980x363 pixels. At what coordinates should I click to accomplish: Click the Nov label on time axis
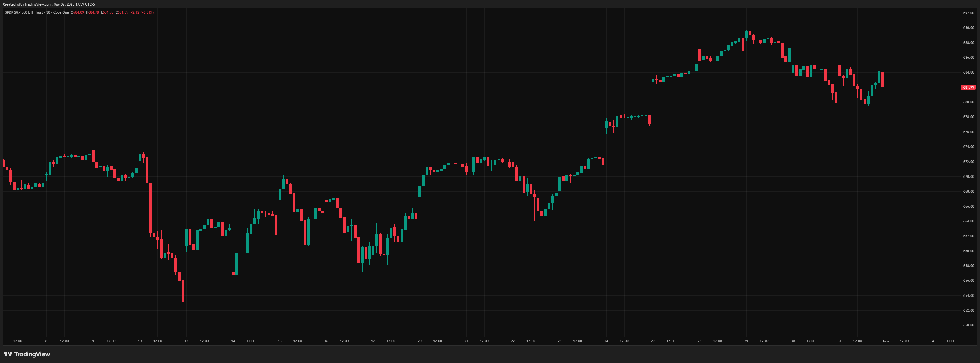[x=886, y=341]
